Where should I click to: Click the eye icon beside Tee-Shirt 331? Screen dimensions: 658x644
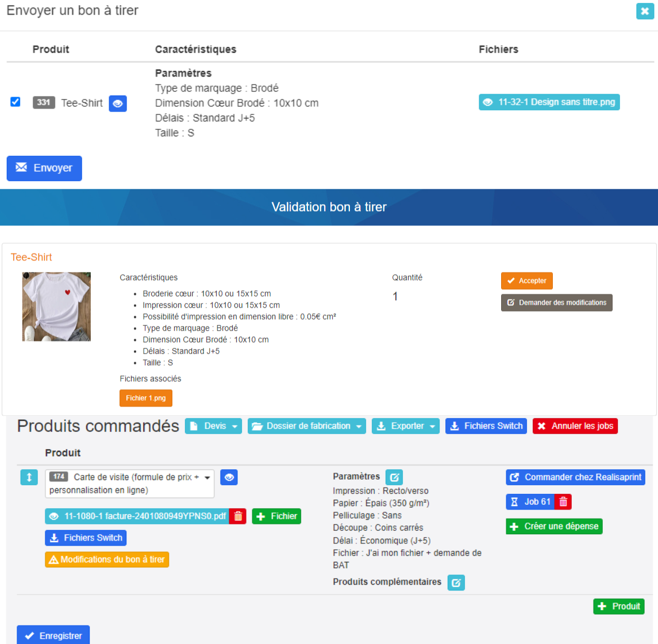[117, 103]
